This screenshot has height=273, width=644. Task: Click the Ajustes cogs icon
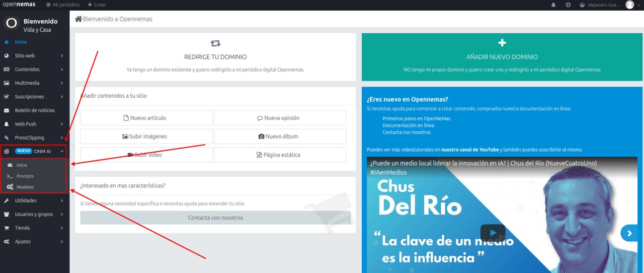click(6, 241)
